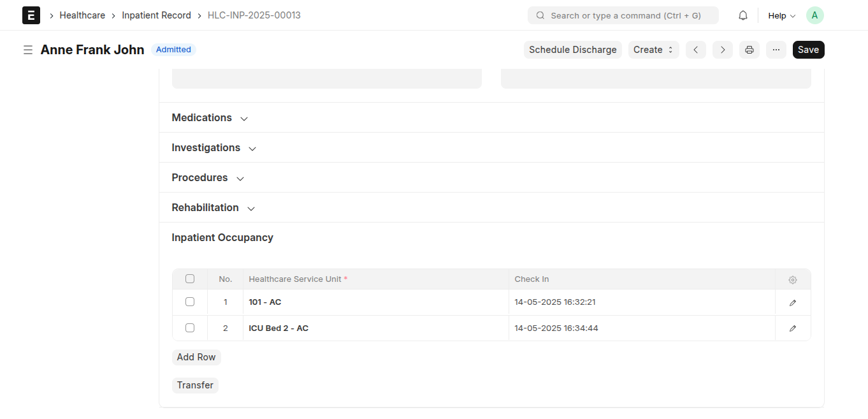Open the Help menu
Screen dimensions: 868x419
(x=782, y=15)
